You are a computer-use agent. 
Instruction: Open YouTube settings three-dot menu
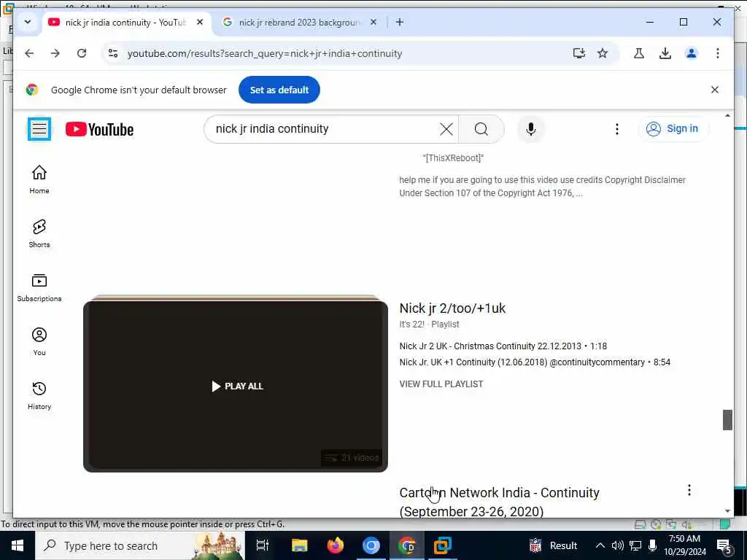click(x=616, y=129)
